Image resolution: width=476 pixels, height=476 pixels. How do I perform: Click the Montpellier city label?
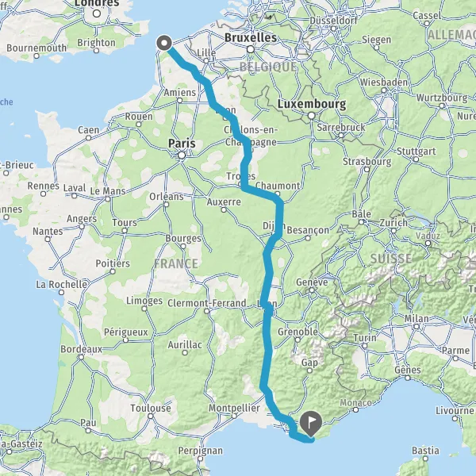click(x=234, y=408)
